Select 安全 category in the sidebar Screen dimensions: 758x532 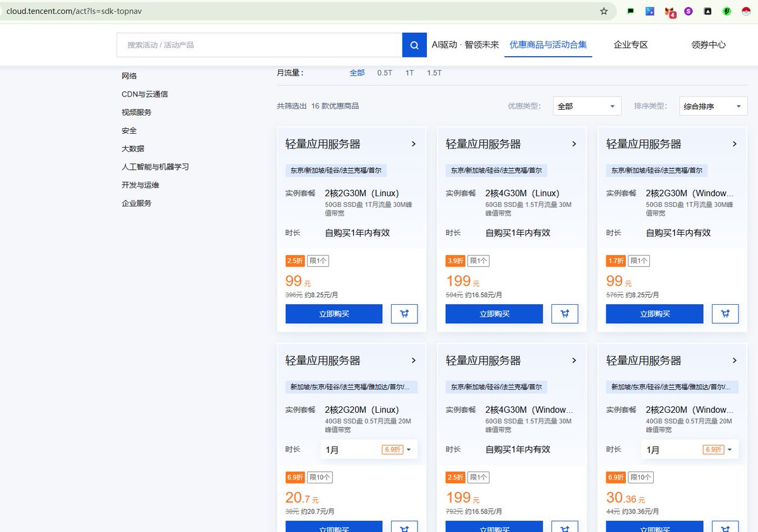coord(129,131)
